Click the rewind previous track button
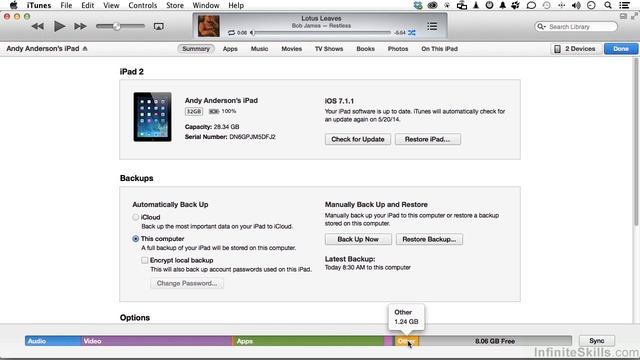This screenshot has width=640, height=360. 38,27
